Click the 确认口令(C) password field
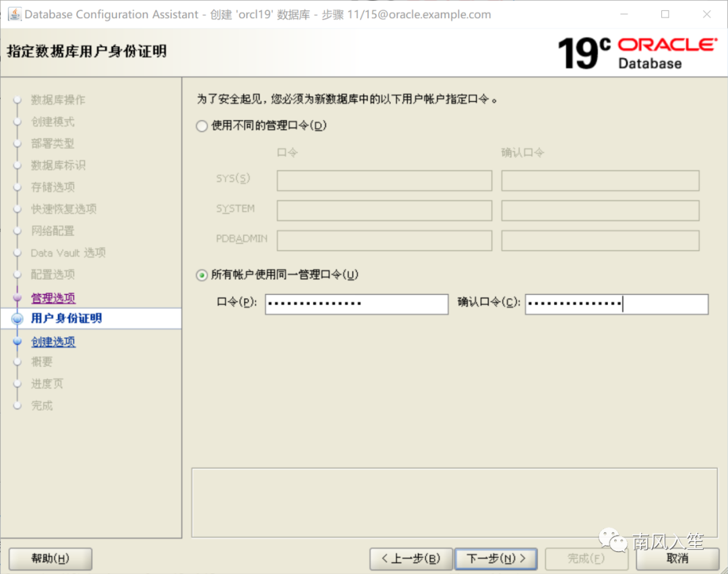728x574 pixels. point(617,304)
